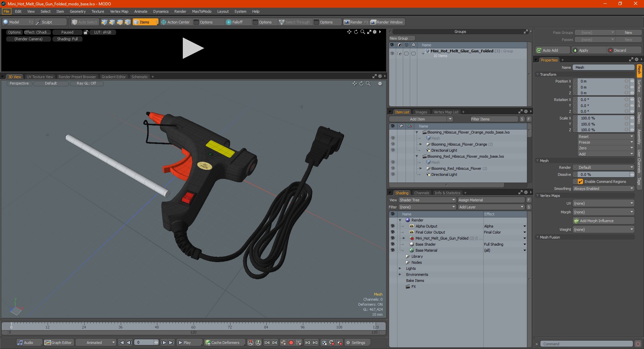Jump to the first frame
This screenshot has height=349, width=644.
pyautogui.click(x=121, y=343)
